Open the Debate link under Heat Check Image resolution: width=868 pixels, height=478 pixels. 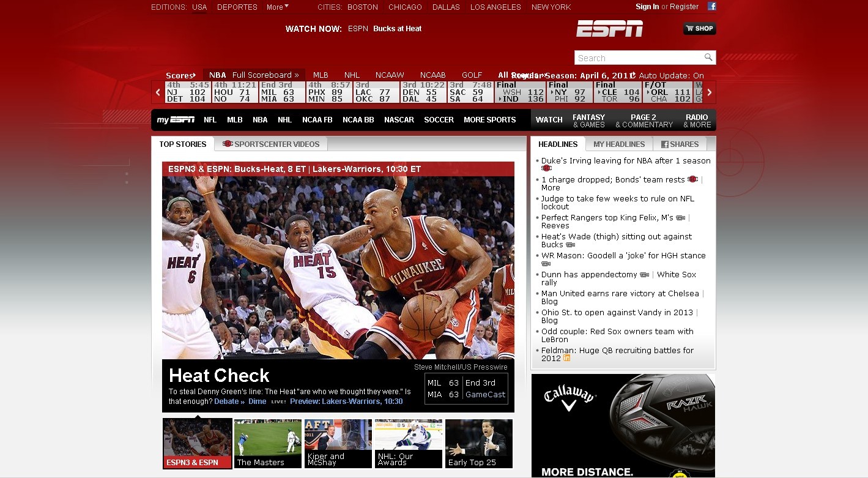pyautogui.click(x=229, y=401)
